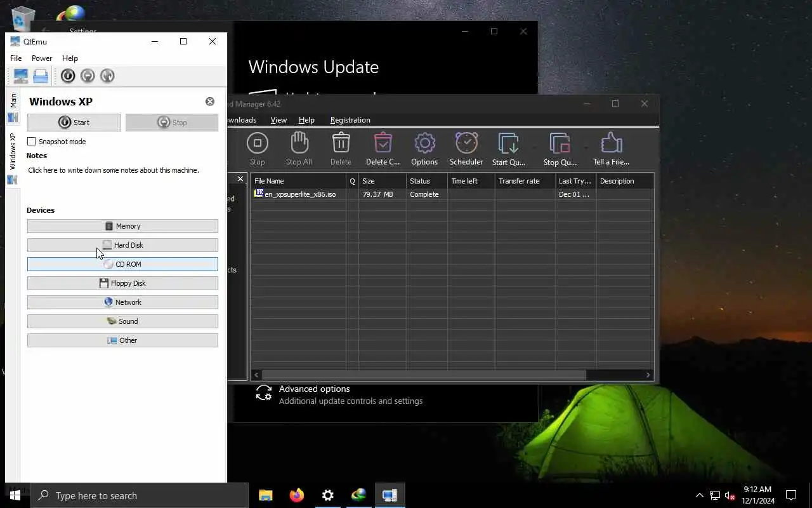This screenshot has width=812, height=508.
Task: Expand the Sound device section
Action: pyautogui.click(x=122, y=321)
